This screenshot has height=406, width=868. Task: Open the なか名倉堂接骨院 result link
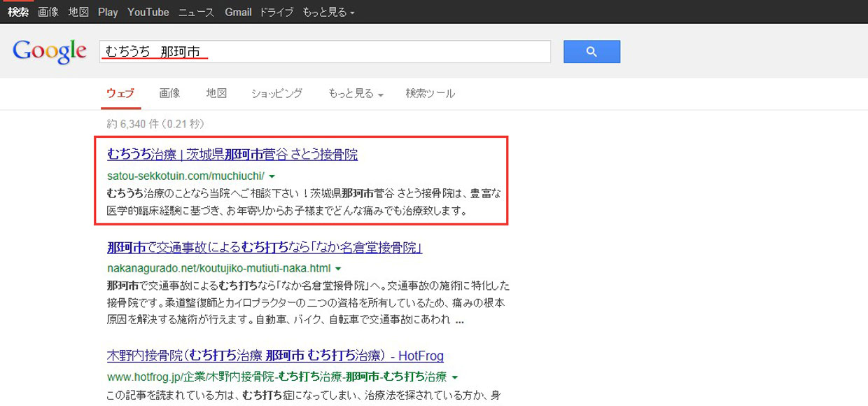tap(265, 247)
